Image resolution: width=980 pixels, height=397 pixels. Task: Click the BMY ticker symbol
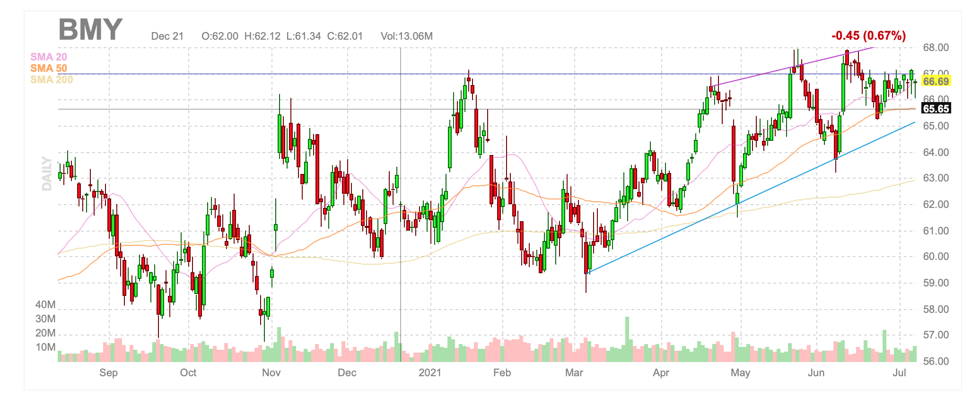(90, 29)
